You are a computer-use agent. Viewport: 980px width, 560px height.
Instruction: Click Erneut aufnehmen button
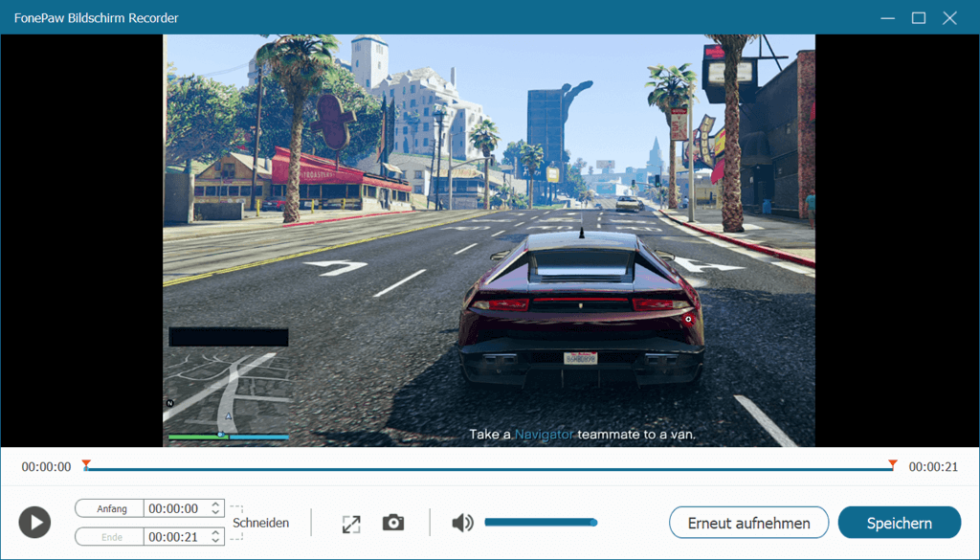[748, 523]
